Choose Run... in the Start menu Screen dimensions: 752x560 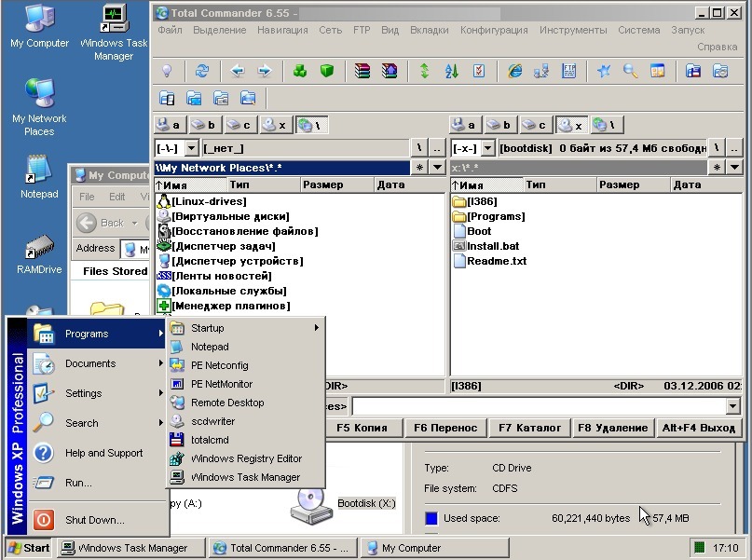point(98,483)
